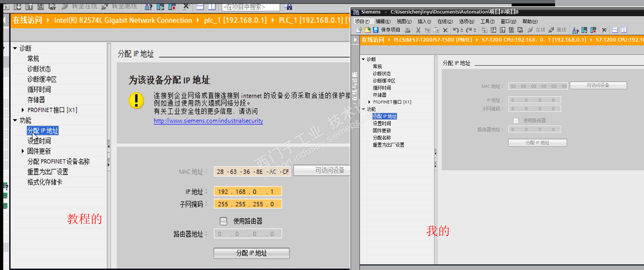Image resolution: width=644 pixels, height=270 pixels.
Task: Start CPU icon in right Siemens toolbar
Action: (x=584, y=30)
